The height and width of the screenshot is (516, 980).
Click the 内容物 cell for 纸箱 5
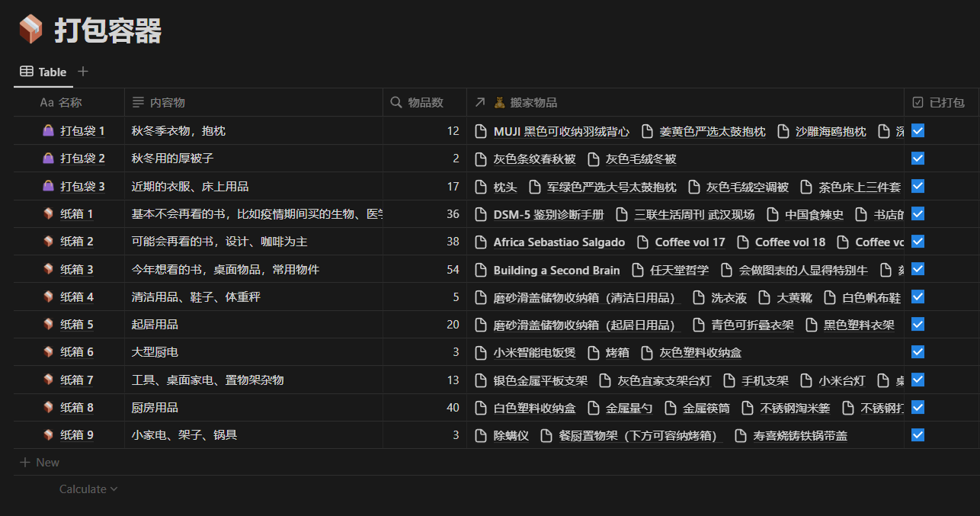tap(253, 325)
